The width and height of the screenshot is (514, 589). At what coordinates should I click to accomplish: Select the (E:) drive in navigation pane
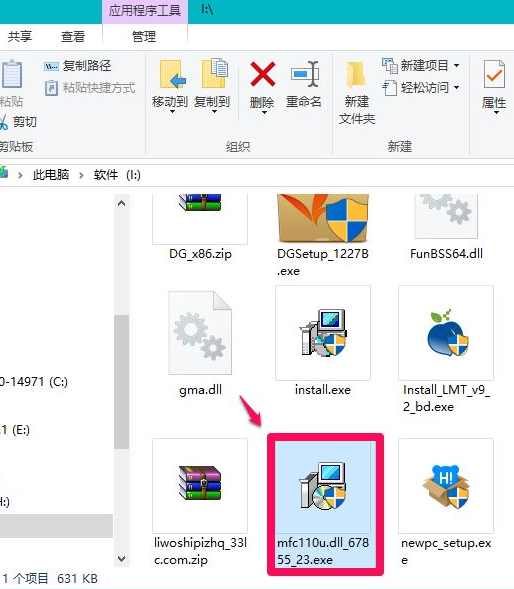[x=15, y=429]
